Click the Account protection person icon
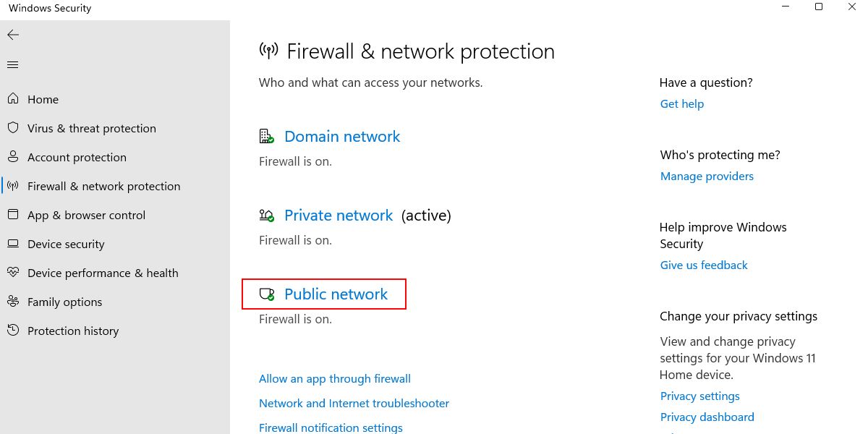Screen dimensions: 868x434 pos(12,157)
